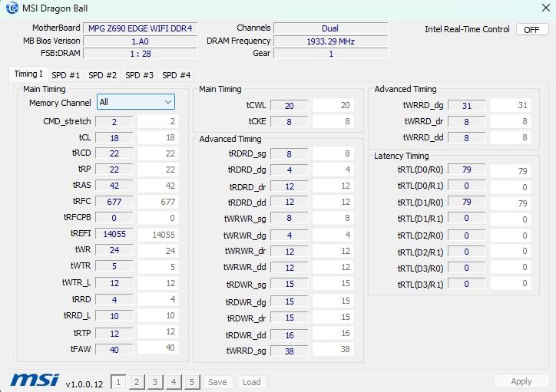This screenshot has height=392, width=556.
Task: Switch to the Timing I tab
Action: [28, 74]
